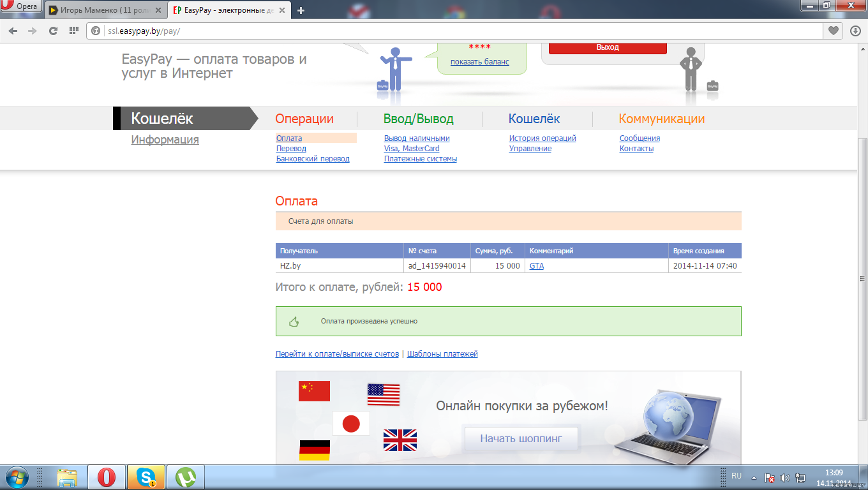Image resolution: width=868 pixels, height=490 pixels.
Task: Click the USA flag in the banner
Action: (384, 394)
